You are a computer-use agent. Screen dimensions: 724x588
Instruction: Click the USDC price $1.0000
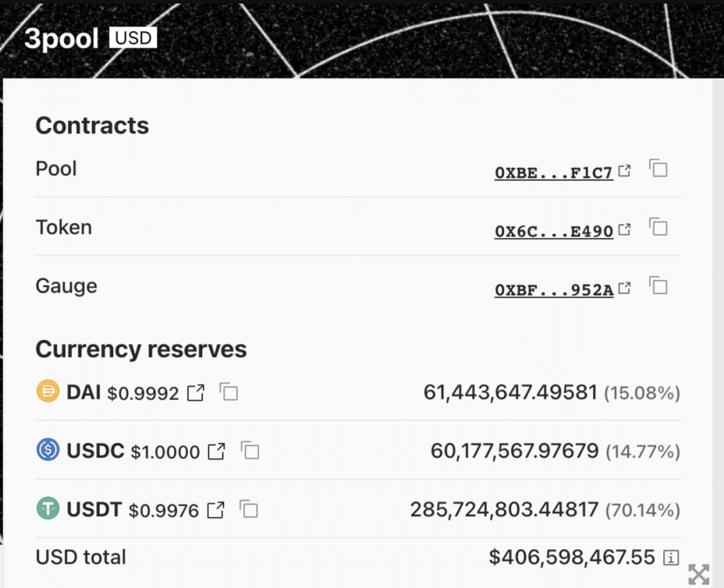pos(165,452)
